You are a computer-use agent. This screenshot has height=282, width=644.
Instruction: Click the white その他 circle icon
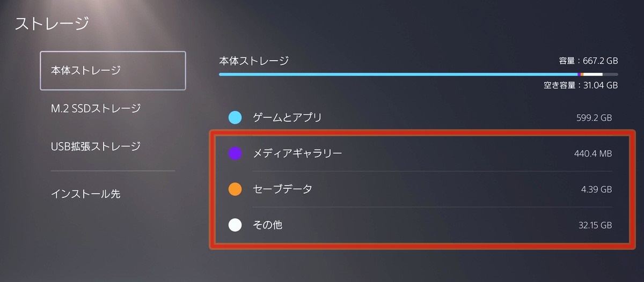(235, 225)
